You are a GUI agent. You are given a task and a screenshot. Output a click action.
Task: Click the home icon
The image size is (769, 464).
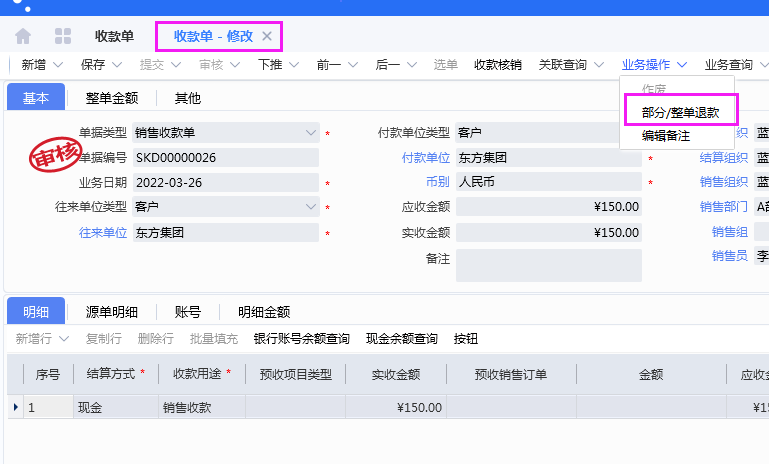[x=23, y=36]
